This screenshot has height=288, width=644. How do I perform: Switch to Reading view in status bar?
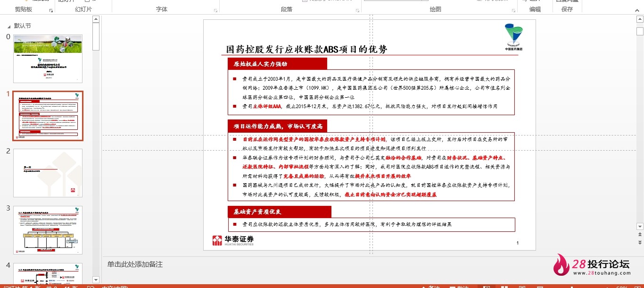[x=521, y=287]
